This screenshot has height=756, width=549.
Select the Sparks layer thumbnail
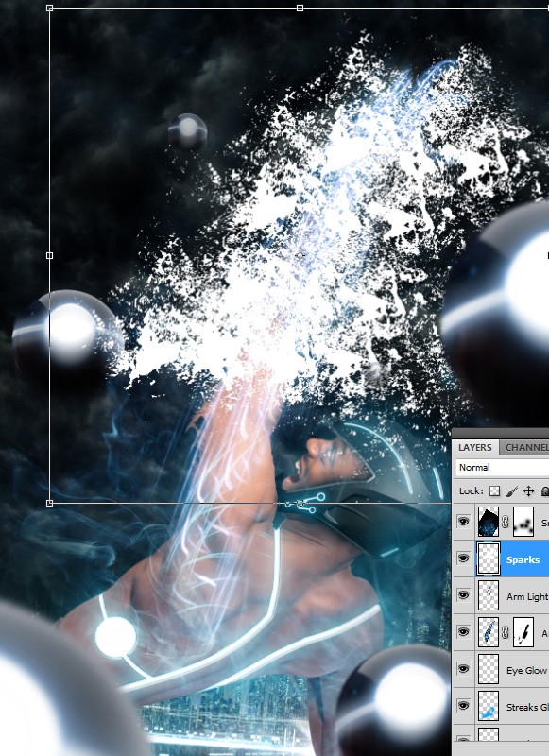[x=488, y=558]
